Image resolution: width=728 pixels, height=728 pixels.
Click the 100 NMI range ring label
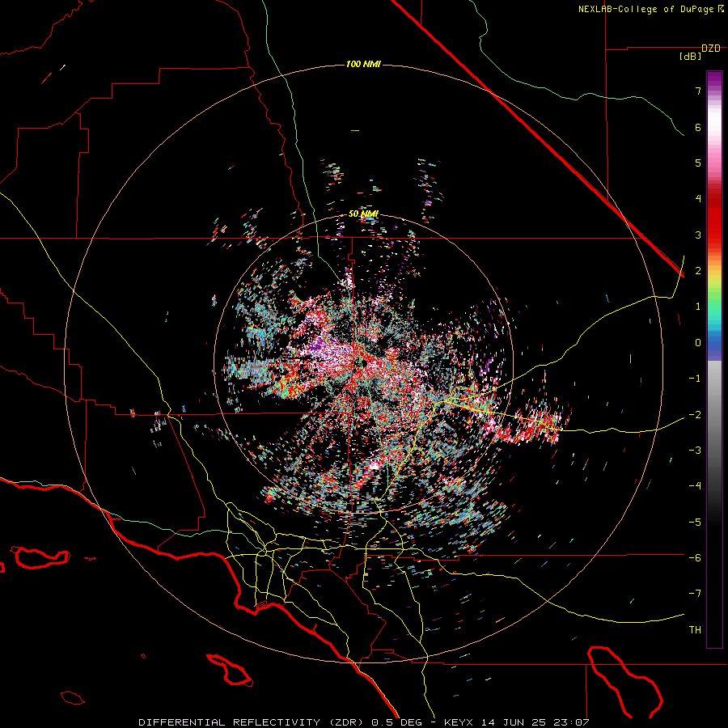click(363, 64)
